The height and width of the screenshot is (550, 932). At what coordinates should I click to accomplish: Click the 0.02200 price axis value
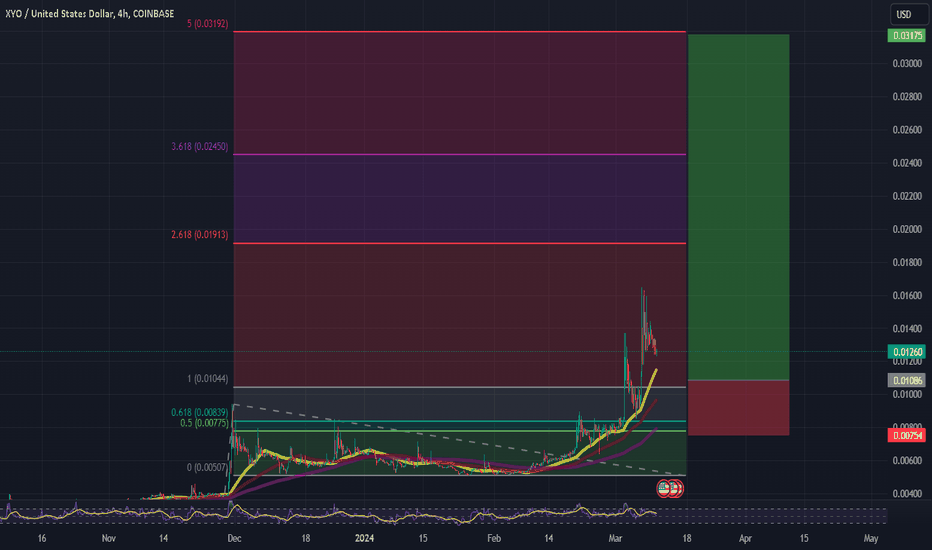coord(907,196)
